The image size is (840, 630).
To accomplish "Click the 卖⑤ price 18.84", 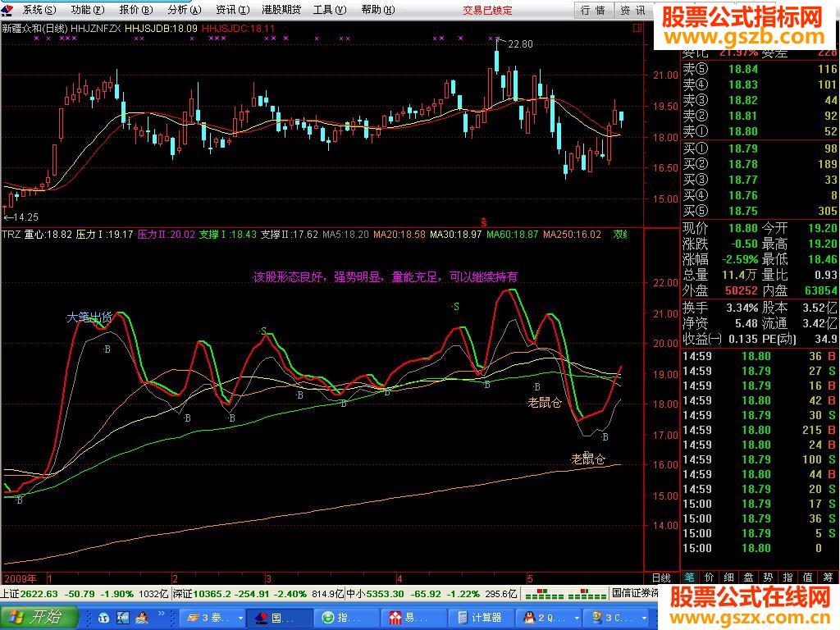I will click(x=743, y=69).
